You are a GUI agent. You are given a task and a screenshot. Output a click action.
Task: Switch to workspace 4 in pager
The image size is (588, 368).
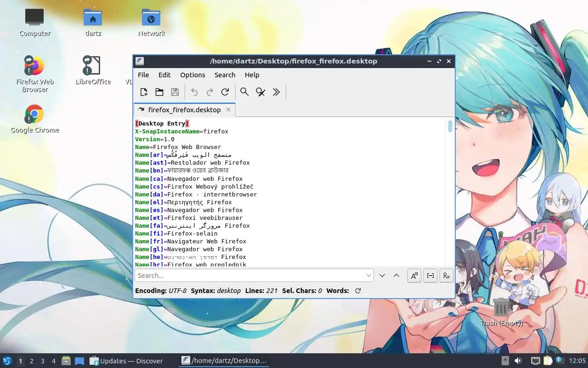click(53, 361)
